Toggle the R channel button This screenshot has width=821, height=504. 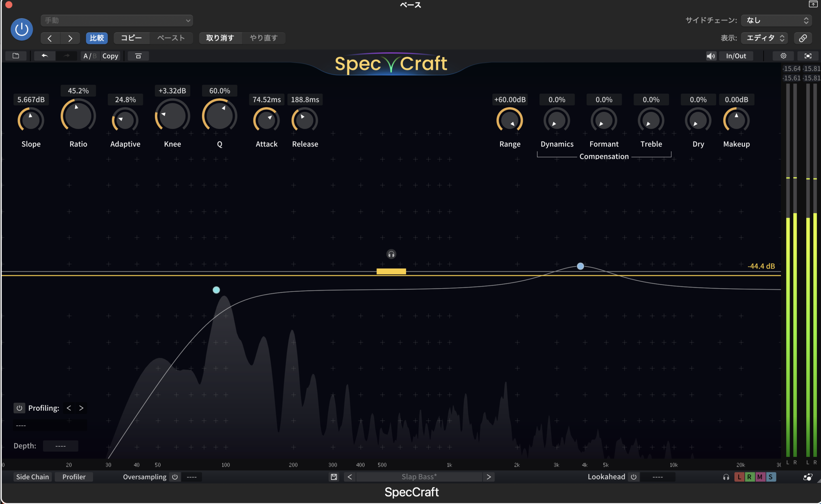pyautogui.click(x=749, y=477)
